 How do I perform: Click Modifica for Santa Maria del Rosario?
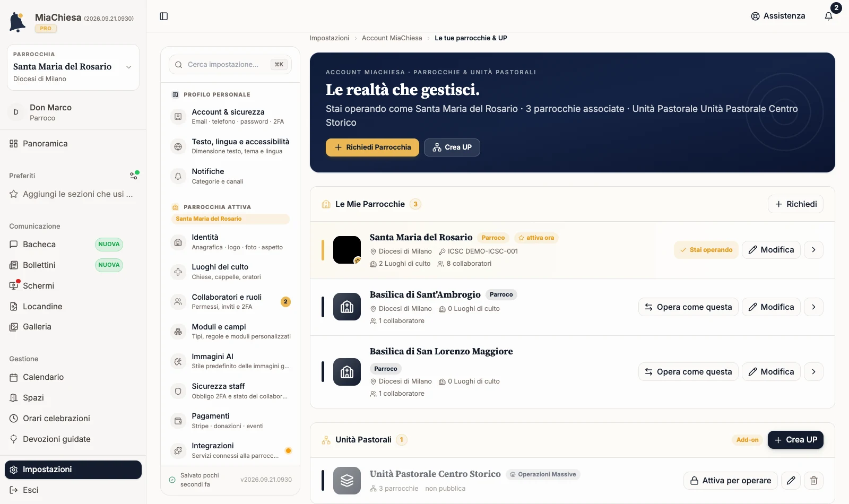771,250
